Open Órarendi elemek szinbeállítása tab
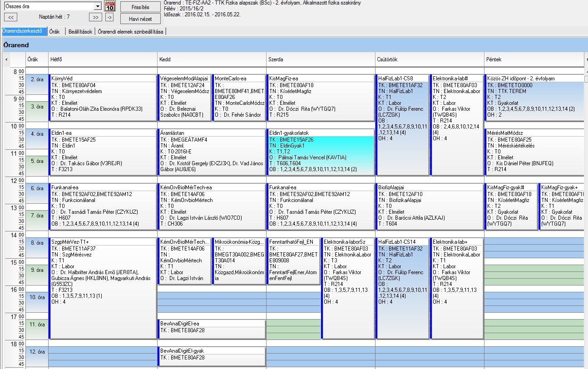The image size is (588, 369). tap(130, 32)
